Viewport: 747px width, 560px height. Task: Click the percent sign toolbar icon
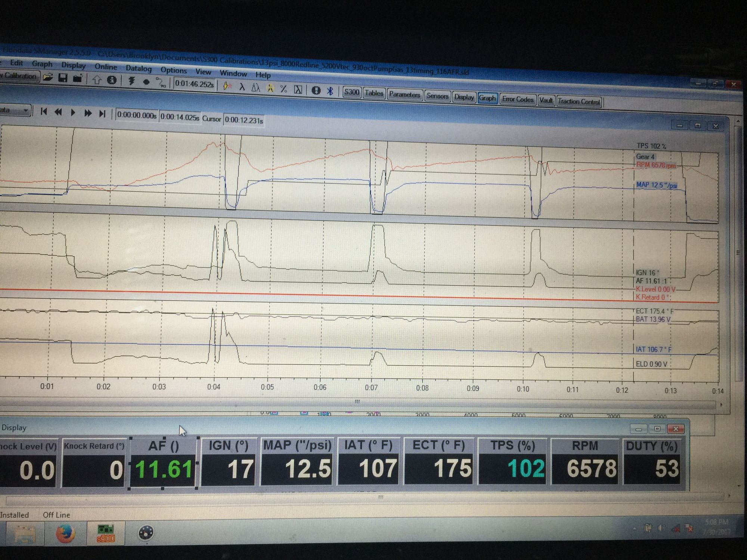click(283, 89)
